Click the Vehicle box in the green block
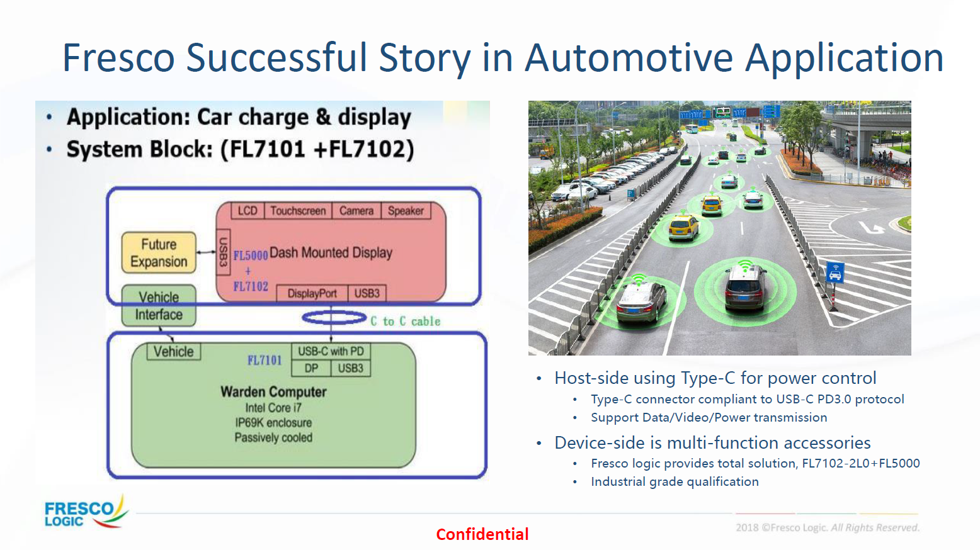The height and width of the screenshot is (550, 980). (174, 352)
